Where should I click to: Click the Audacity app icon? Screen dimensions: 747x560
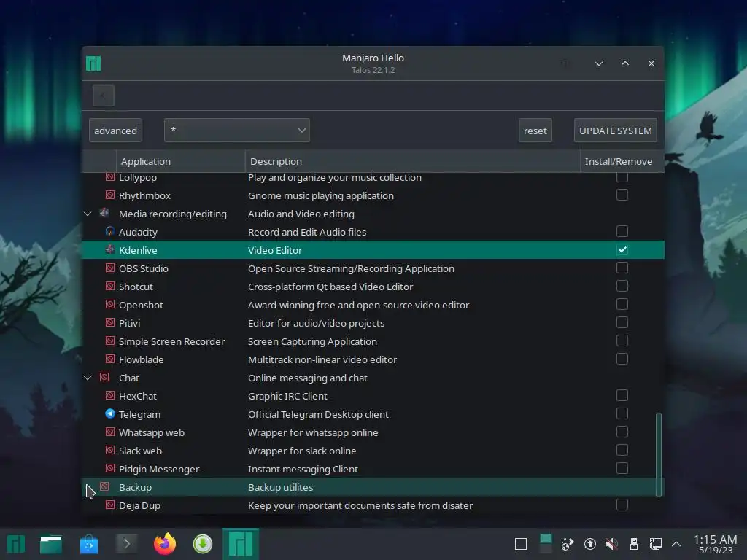[x=109, y=231]
